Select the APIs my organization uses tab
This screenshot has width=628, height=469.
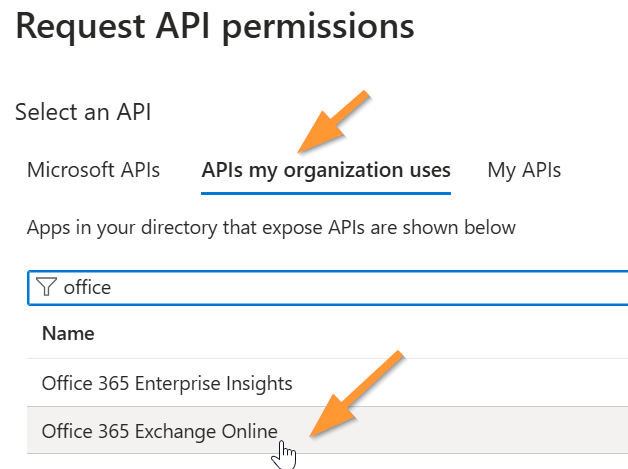(326, 170)
